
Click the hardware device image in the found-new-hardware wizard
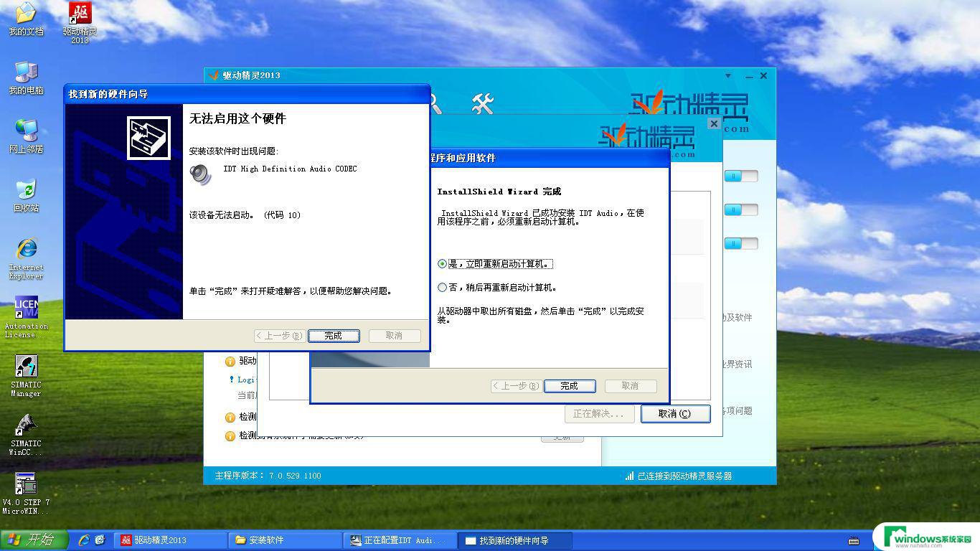coord(149,138)
